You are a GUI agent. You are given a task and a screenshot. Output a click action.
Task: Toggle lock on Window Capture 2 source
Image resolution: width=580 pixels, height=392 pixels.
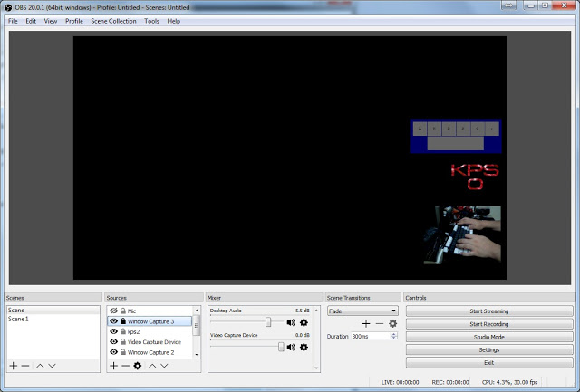pos(123,352)
